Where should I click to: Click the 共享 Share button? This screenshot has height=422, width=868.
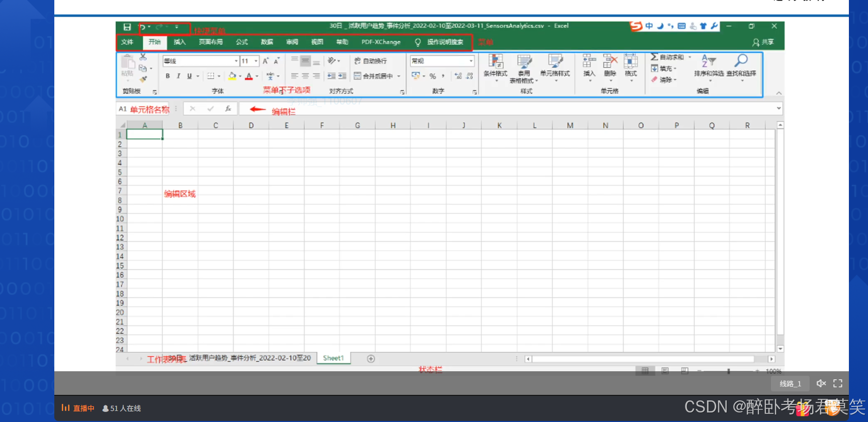pos(763,42)
